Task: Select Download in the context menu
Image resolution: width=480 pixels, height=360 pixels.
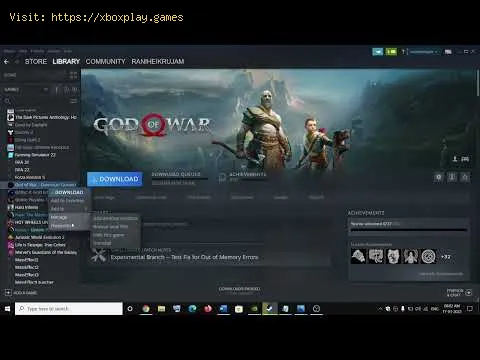Action: (x=69, y=192)
